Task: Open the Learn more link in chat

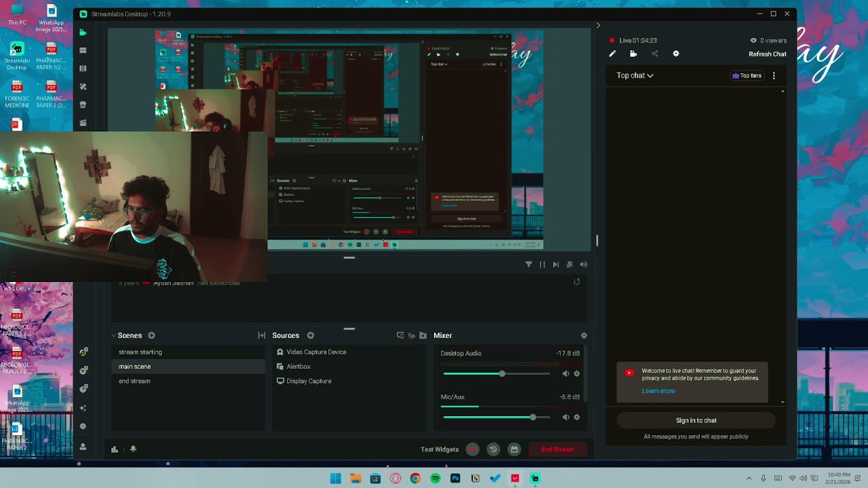Action: point(658,391)
